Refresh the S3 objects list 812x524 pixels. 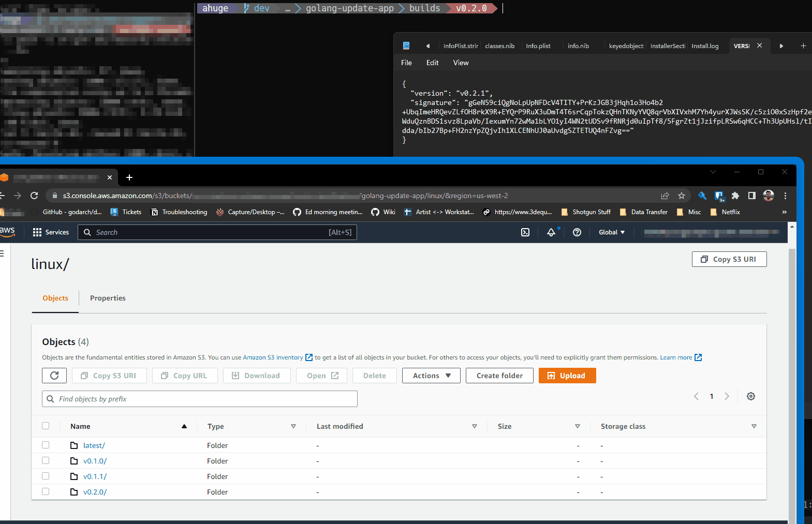point(54,376)
